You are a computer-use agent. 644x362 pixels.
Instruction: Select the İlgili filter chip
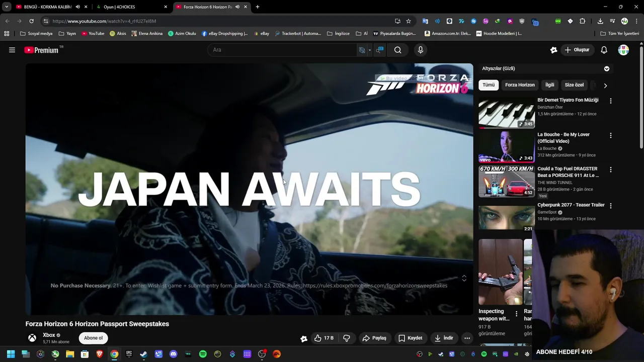[549, 85]
